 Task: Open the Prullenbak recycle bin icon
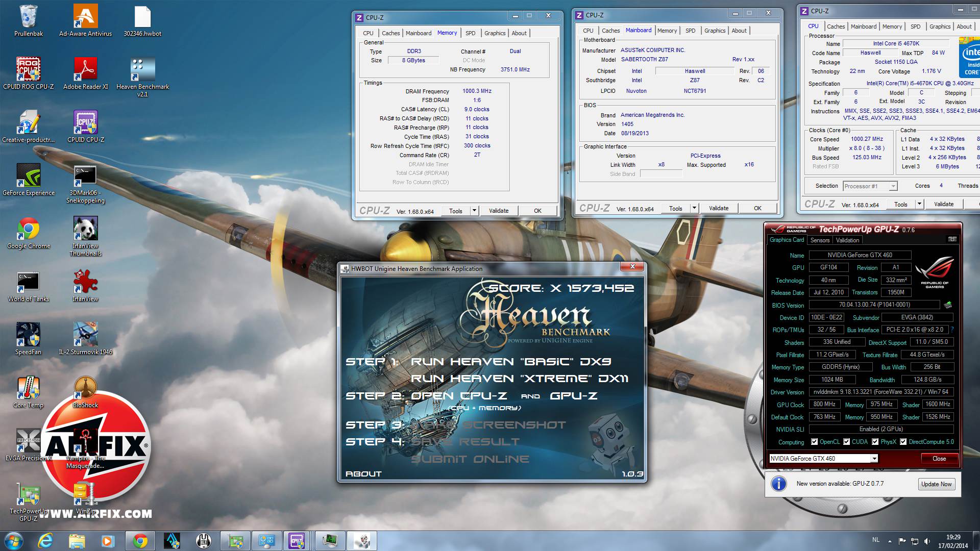tap(29, 20)
